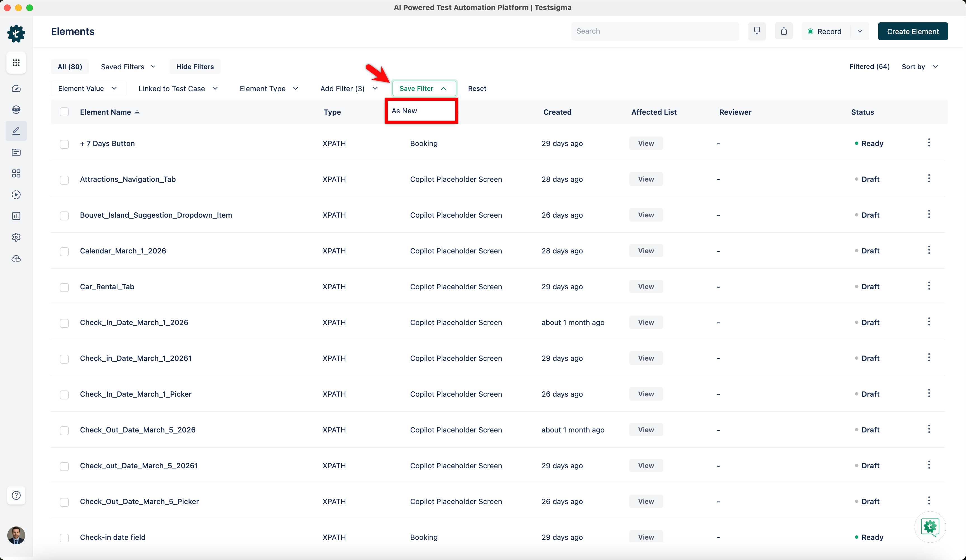Click the export share icon near Search
Screen dimensions: 966x560
(784, 31)
